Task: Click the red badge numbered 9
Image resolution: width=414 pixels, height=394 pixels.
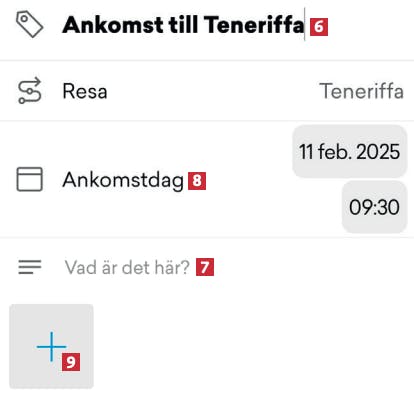Action: [71, 362]
